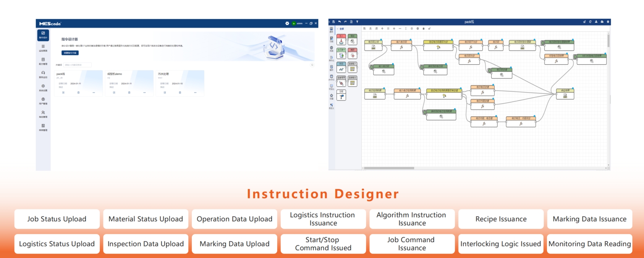This screenshot has width=644, height=258.
Task: Click the blue create instruction scheme button
Action: click(70, 53)
